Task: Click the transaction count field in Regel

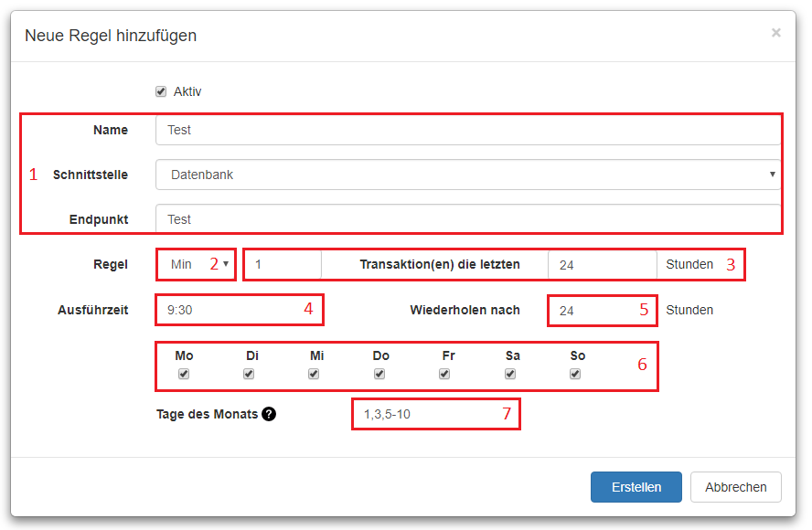Action: (283, 264)
